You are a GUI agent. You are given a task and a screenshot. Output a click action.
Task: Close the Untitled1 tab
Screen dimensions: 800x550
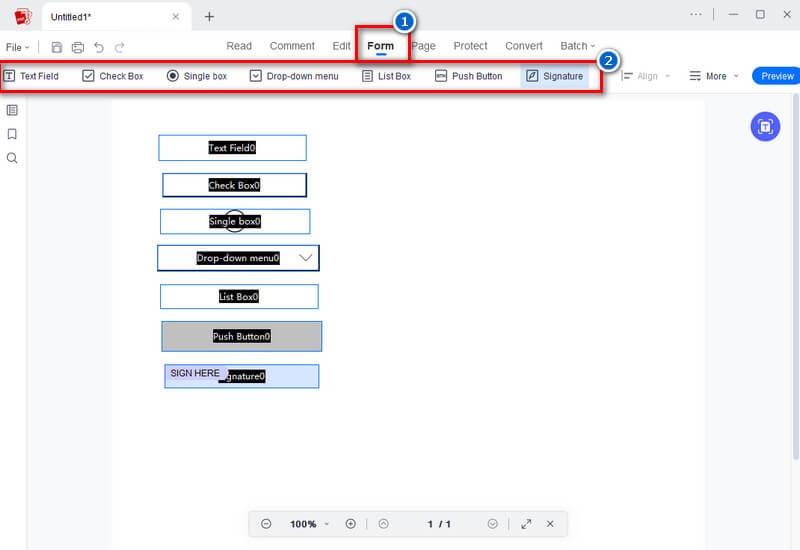pyautogui.click(x=176, y=17)
